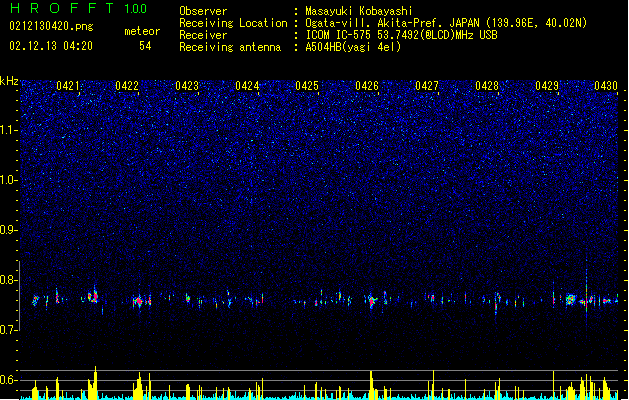Click the 0422 time marker
The image size is (629, 400).
pyautogui.click(x=127, y=86)
